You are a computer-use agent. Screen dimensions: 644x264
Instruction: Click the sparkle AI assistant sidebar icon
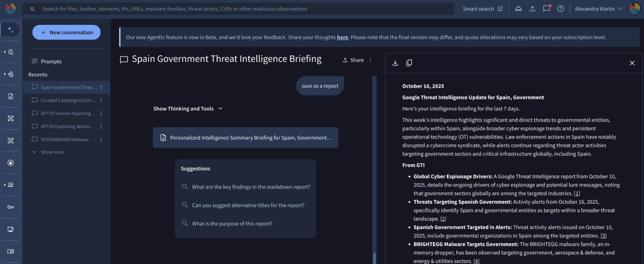click(10, 30)
